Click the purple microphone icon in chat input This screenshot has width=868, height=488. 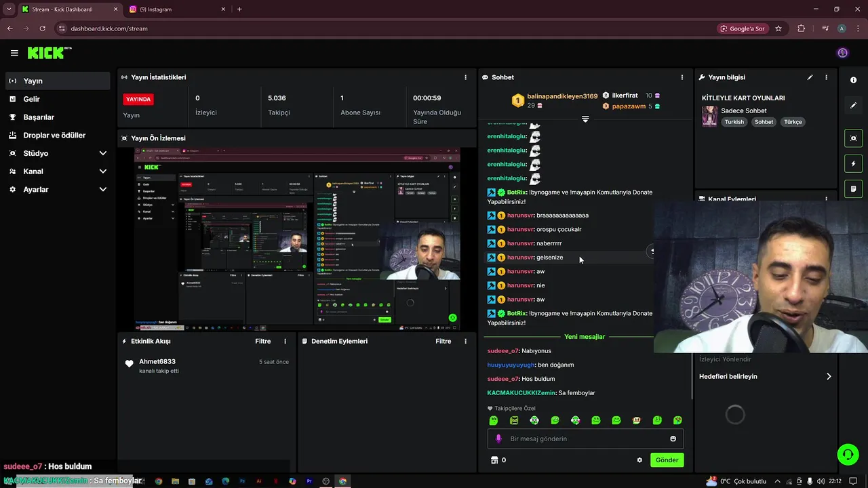498,439
